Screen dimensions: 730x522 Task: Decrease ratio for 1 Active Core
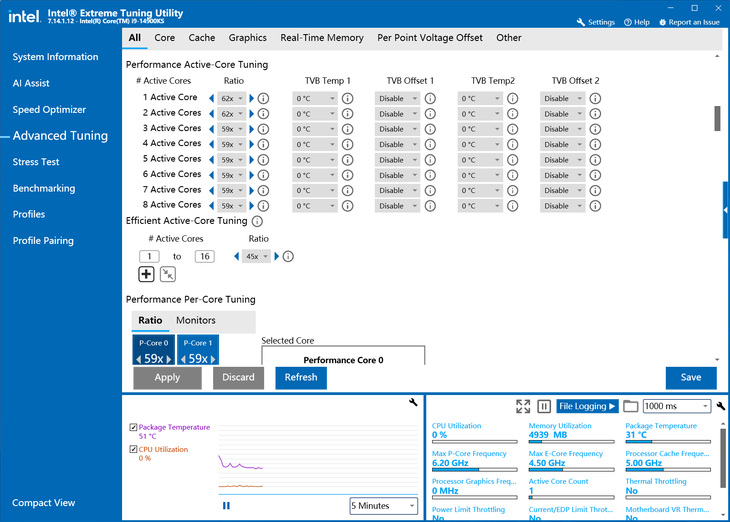pos(212,98)
